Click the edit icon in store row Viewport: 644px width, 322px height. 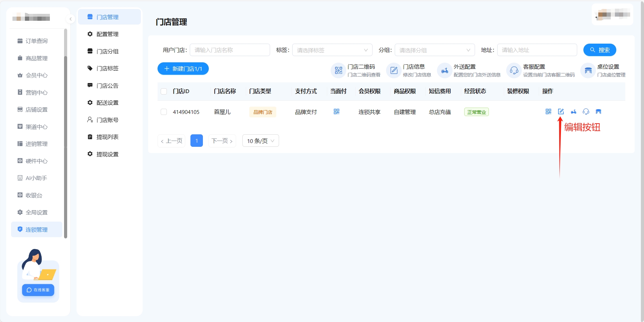point(561,111)
